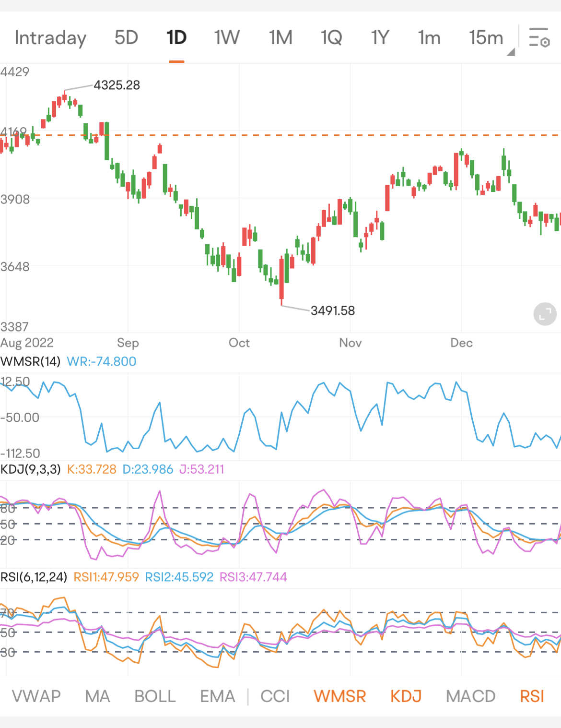Screen dimensions: 561x728
Task: Expand chart to fullscreen view
Action: (x=545, y=314)
